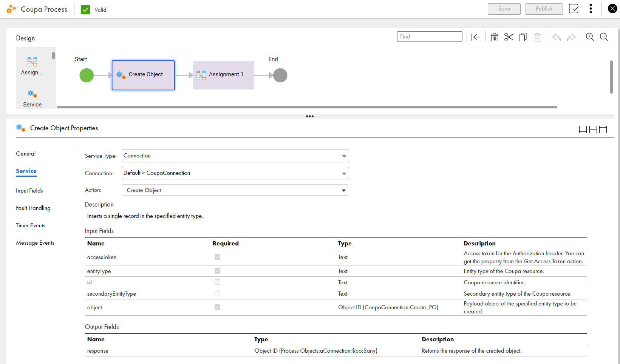
Task: Click the go-to-start icon in design toolbar
Action: point(476,37)
